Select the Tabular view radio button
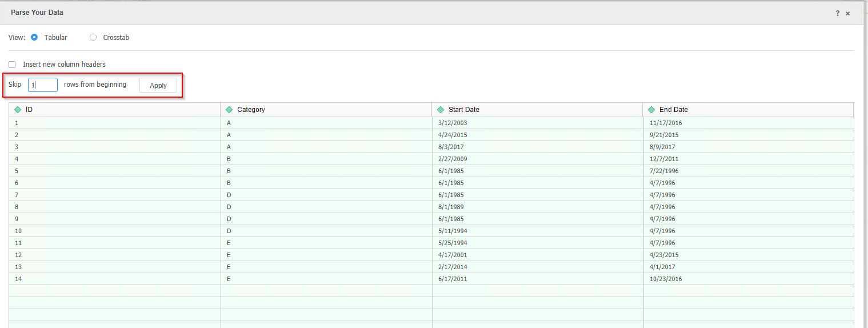The height and width of the screenshot is (328, 868). pyautogui.click(x=35, y=38)
